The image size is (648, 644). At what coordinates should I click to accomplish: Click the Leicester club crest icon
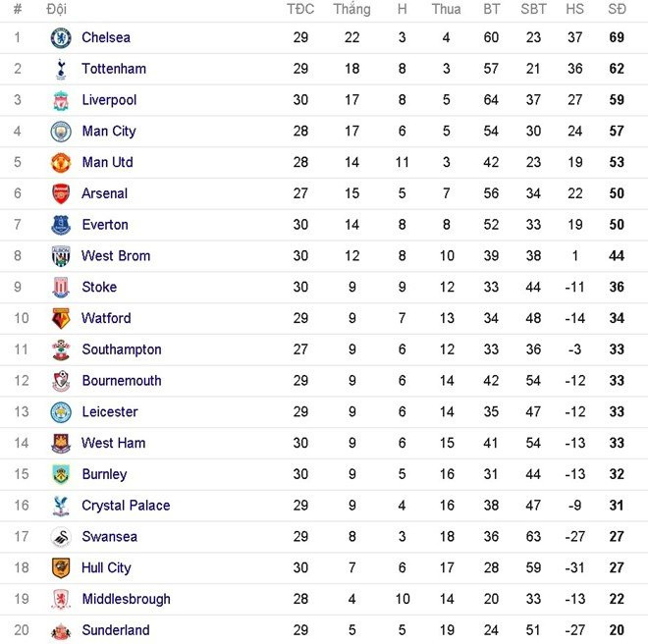click(x=61, y=412)
